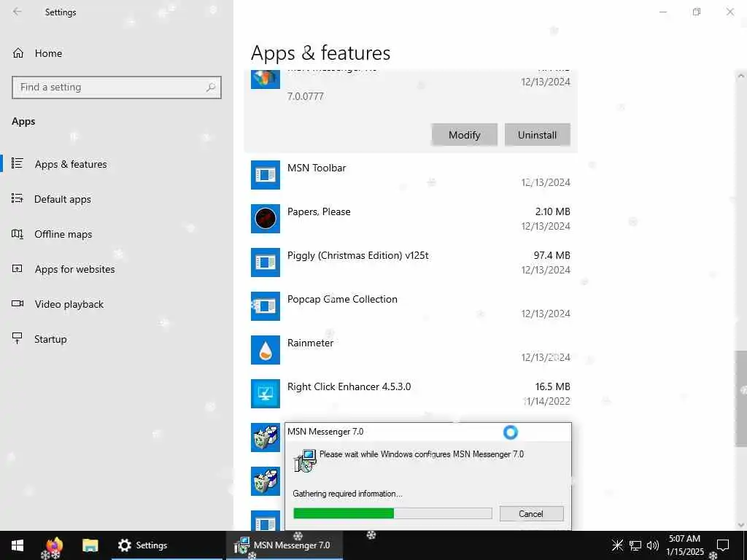Click Piggly (Christmas Edition) v125t name
This screenshot has width=747, height=560.
pyautogui.click(x=357, y=255)
